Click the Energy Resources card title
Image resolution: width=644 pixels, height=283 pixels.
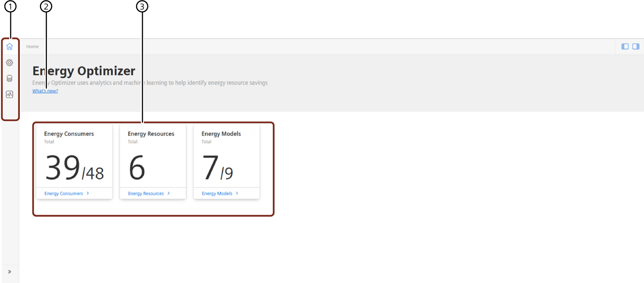coord(151,134)
